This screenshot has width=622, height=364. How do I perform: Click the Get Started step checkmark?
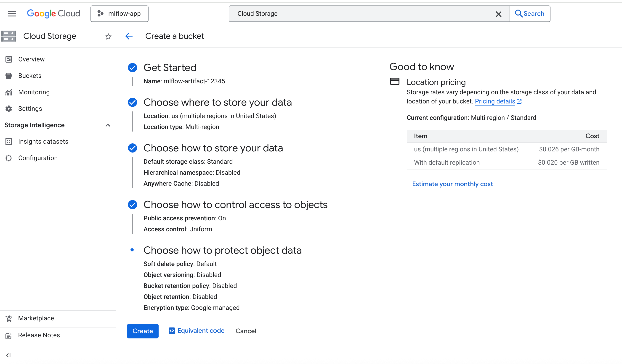coord(133,68)
